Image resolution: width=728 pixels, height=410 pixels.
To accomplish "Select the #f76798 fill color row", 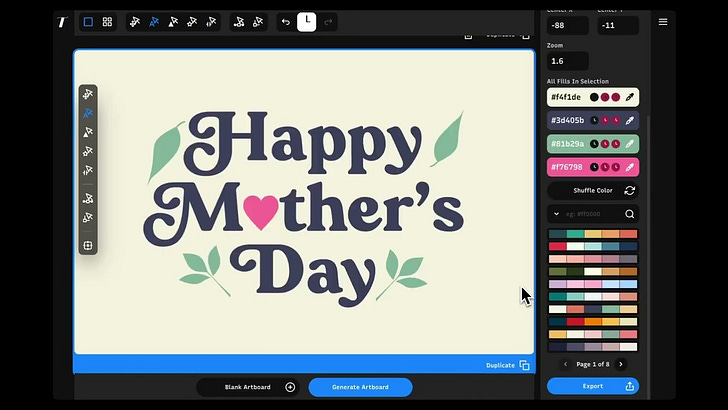I will [x=593, y=167].
